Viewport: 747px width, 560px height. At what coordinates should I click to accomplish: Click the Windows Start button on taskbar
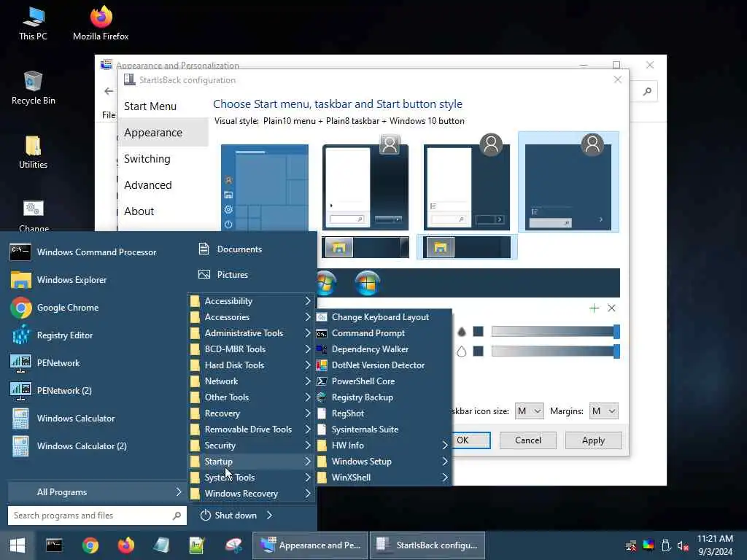18,545
